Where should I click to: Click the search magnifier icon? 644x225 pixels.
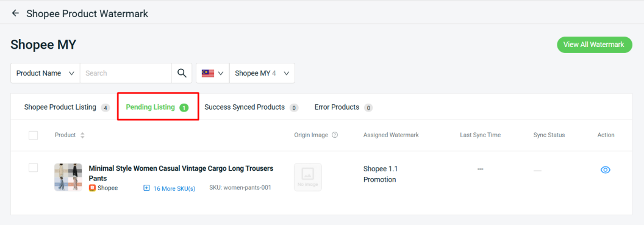click(x=182, y=73)
